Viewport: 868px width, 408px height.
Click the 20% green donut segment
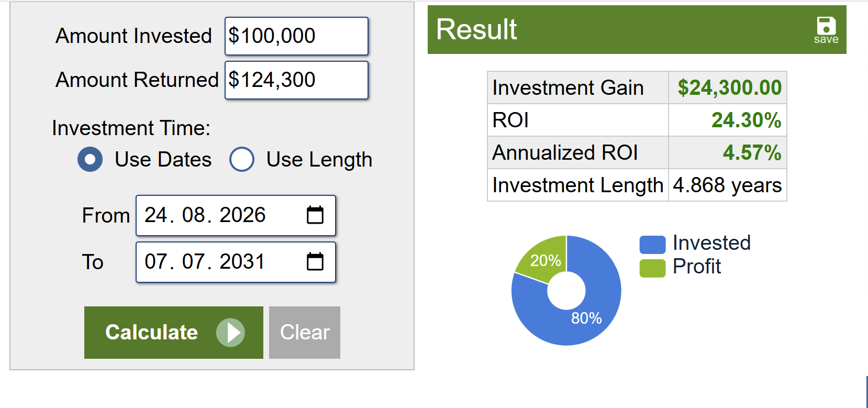tap(544, 258)
